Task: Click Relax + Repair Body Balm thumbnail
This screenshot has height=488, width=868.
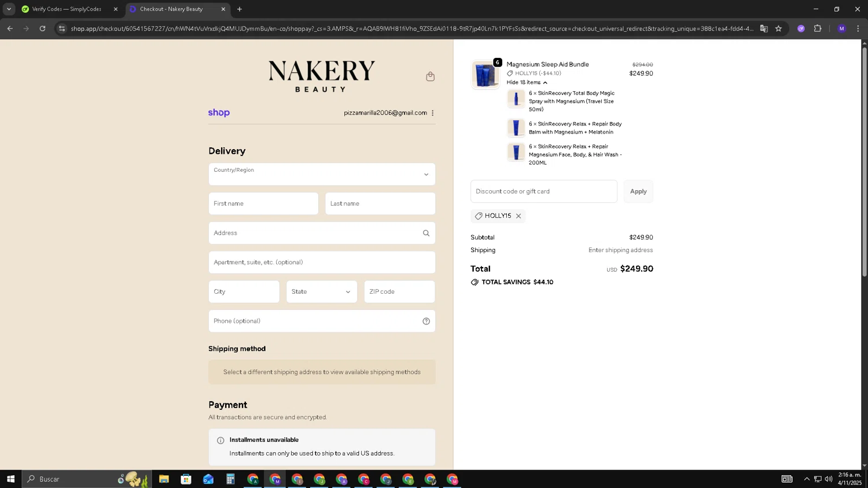Action: [516, 128]
